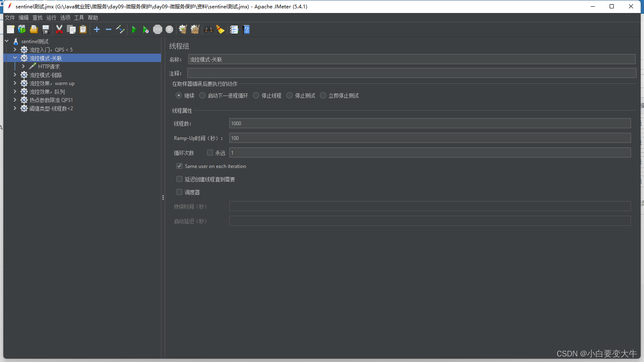Click the Copy icon in toolbar

tap(71, 29)
